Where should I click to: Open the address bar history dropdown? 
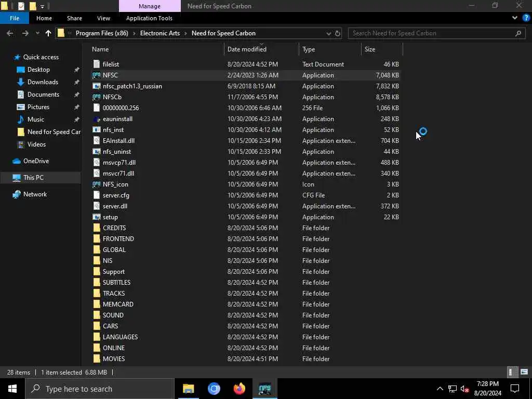pos(328,33)
